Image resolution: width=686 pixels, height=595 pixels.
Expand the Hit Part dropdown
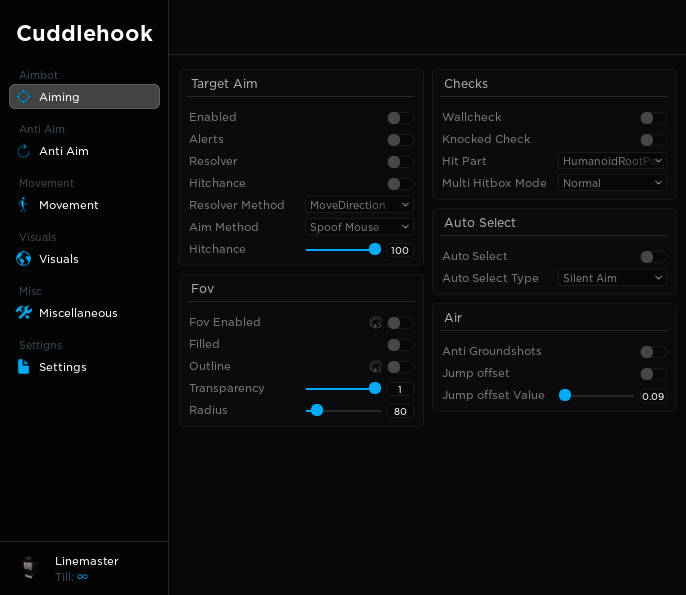pos(612,161)
